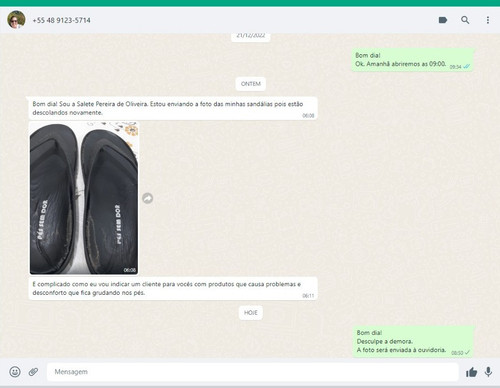
Task: Send a thumbs-up reaction
Action: tap(471, 372)
